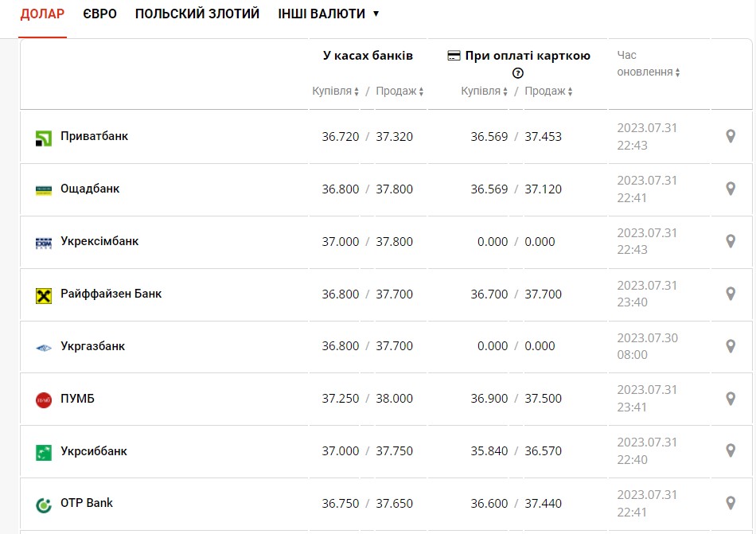Open the Укрсиббанк location map pin
756x534 pixels.
tap(731, 451)
